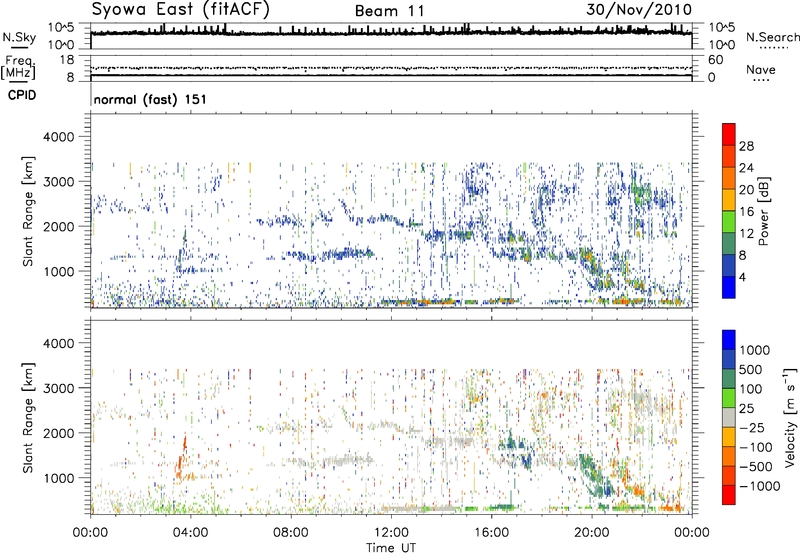Click the power colorbar tick label 28
The width and height of the screenshot is (800, 554).
tap(746, 146)
